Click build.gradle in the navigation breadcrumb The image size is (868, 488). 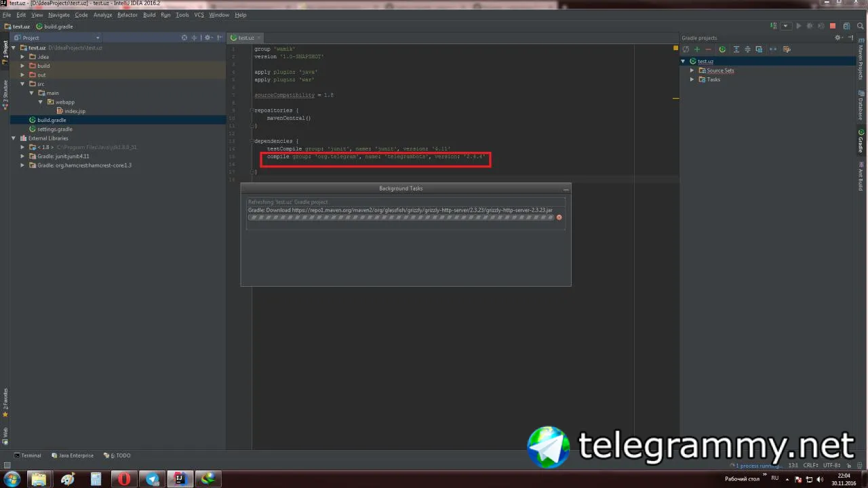[54, 27]
